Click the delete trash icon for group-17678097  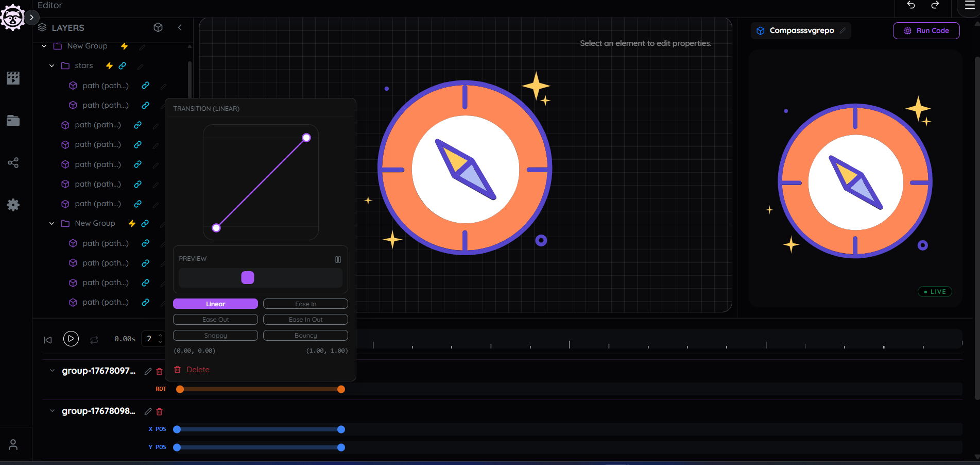click(x=159, y=371)
